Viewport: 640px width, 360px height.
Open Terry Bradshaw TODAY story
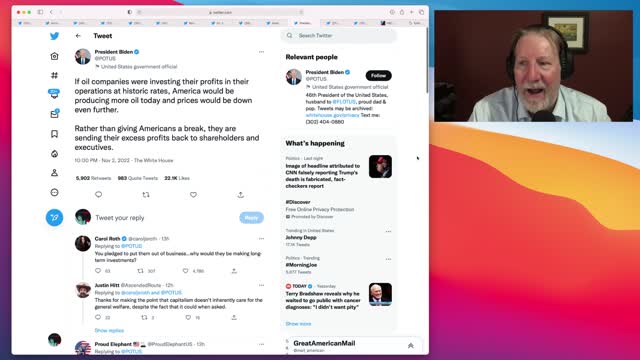[x=322, y=300]
